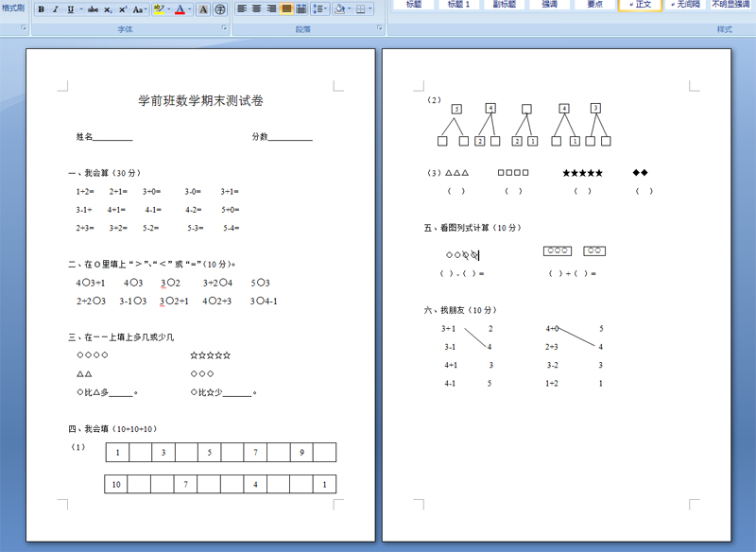Click the borders icon
The image size is (756, 552).
[x=360, y=9]
